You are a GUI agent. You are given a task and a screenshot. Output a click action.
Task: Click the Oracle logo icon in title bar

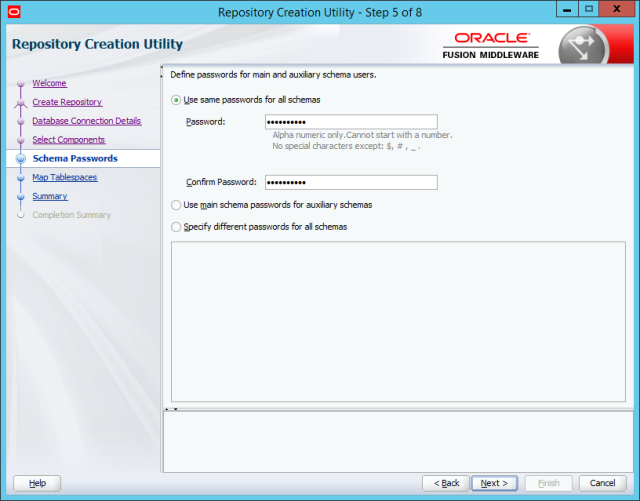(x=14, y=12)
